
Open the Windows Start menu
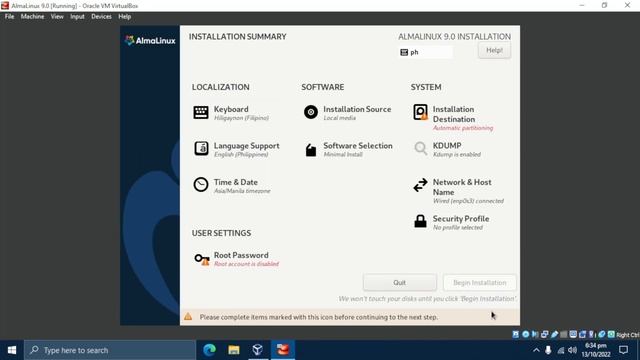pyautogui.click(x=12, y=350)
